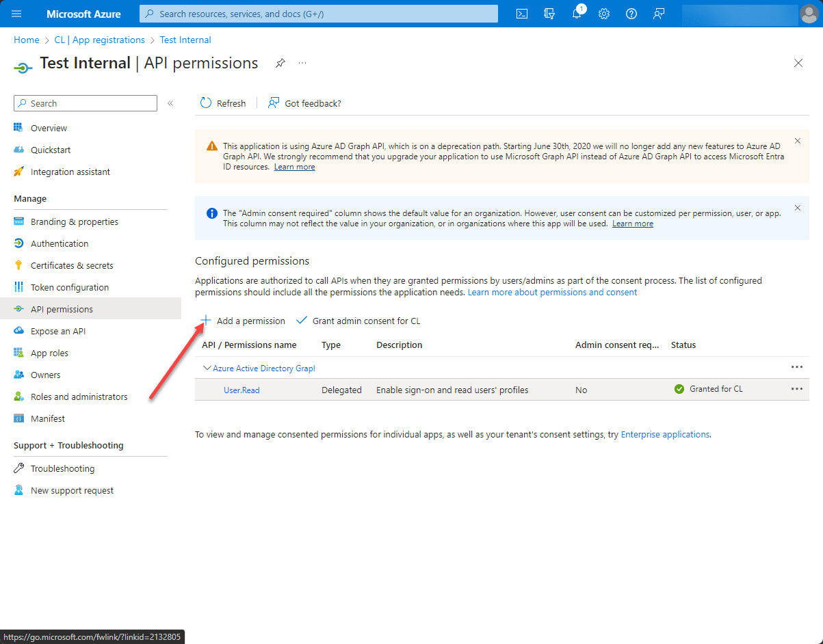
Task: Click the User.Read permission link
Action: pos(241,390)
